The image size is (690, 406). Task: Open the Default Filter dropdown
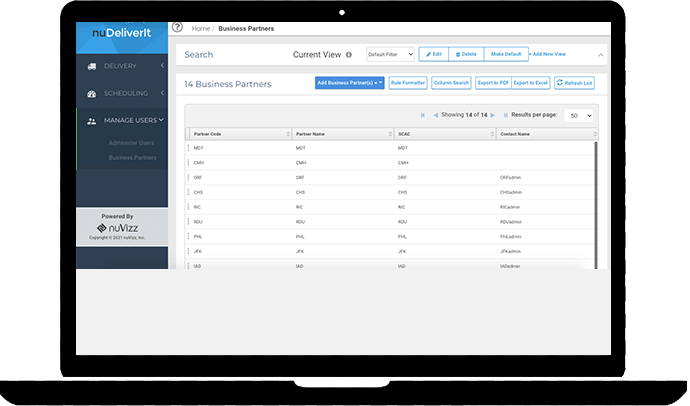[x=390, y=55]
